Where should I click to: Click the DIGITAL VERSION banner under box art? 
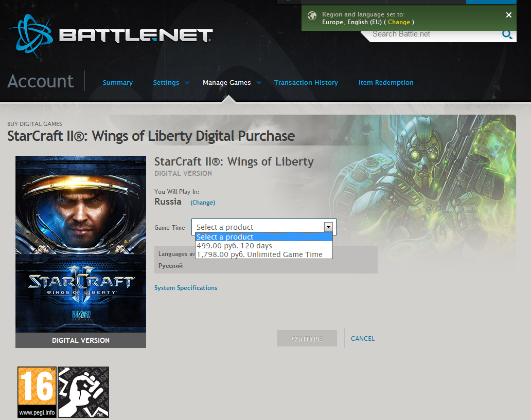pyautogui.click(x=81, y=340)
